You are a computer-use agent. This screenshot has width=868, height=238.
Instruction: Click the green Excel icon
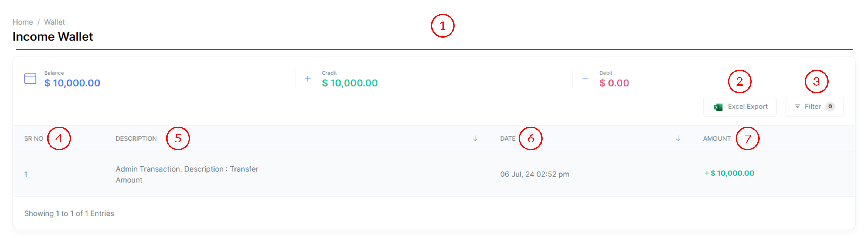(718, 107)
